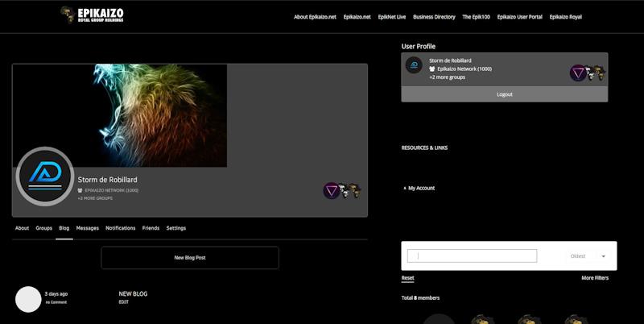Click the purple triangle badge in profile header
The image size is (644, 324).
(x=331, y=191)
